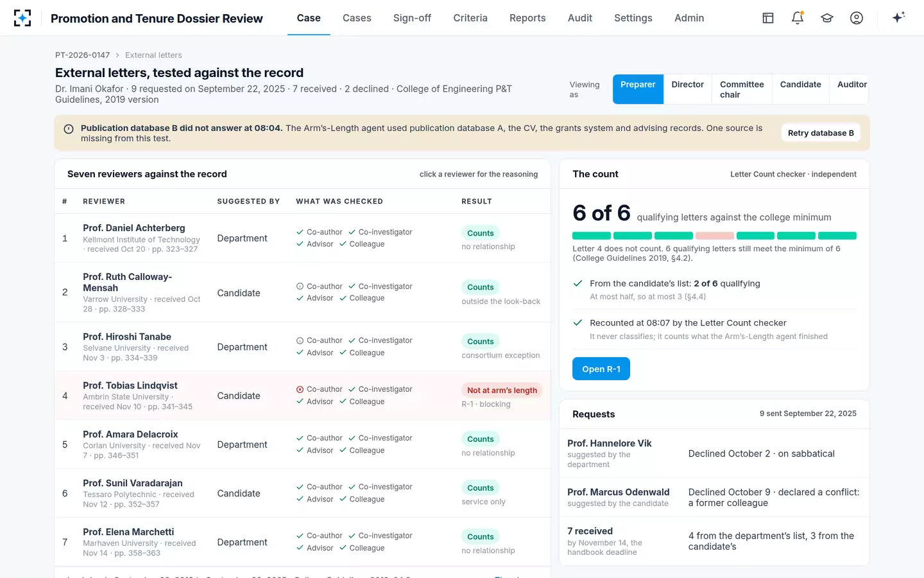The height and width of the screenshot is (578, 924).
Task: Open the user account icon
Action: pyautogui.click(x=857, y=18)
